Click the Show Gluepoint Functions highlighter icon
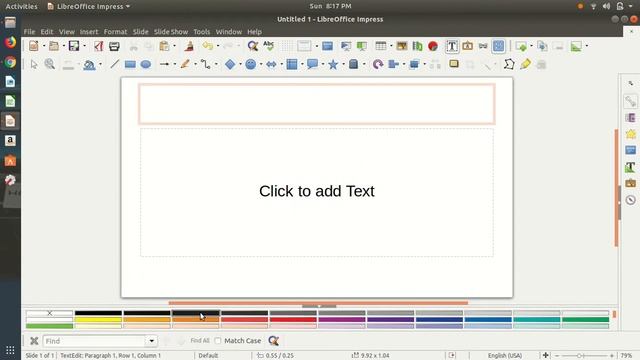The width and height of the screenshot is (640, 360). click(525, 64)
